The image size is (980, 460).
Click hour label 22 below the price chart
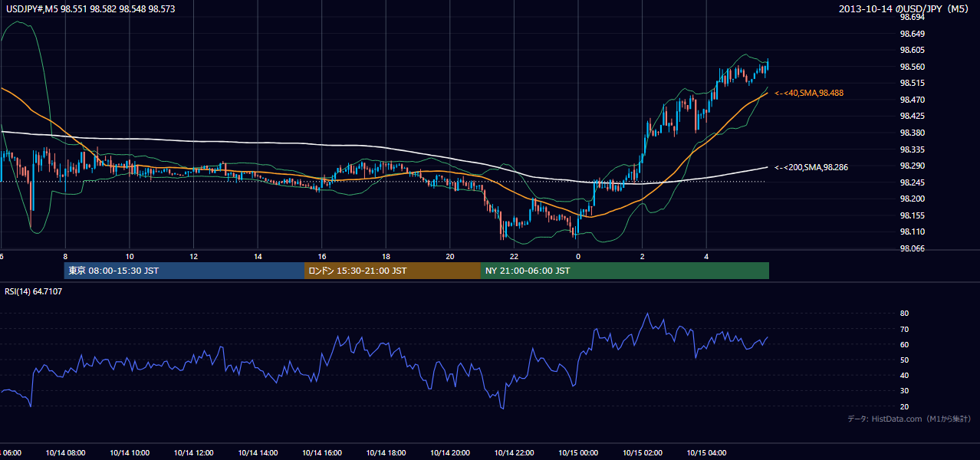pyautogui.click(x=514, y=256)
